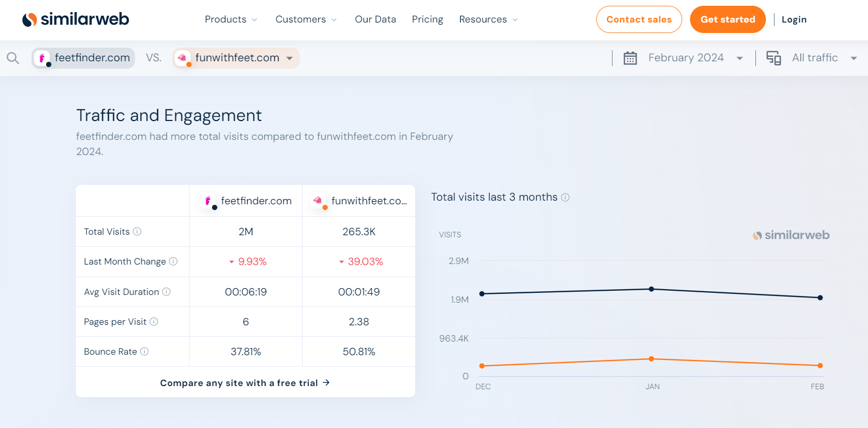Click the DEC axis label
The height and width of the screenshot is (428, 868).
click(x=483, y=387)
